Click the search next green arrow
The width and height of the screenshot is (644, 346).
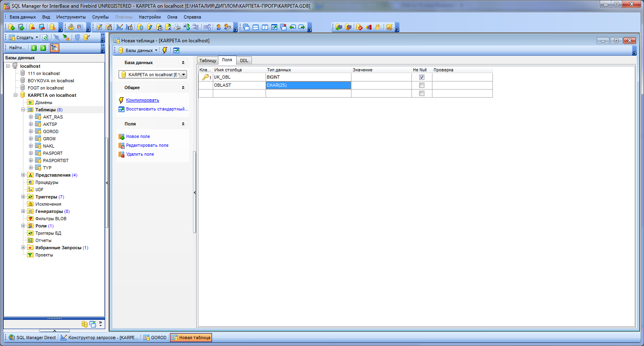pos(43,48)
